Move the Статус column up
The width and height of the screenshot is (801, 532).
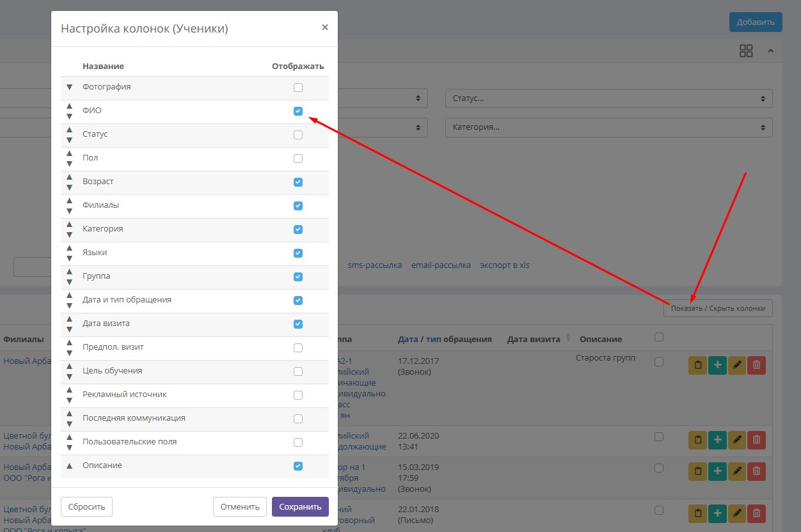click(70, 129)
